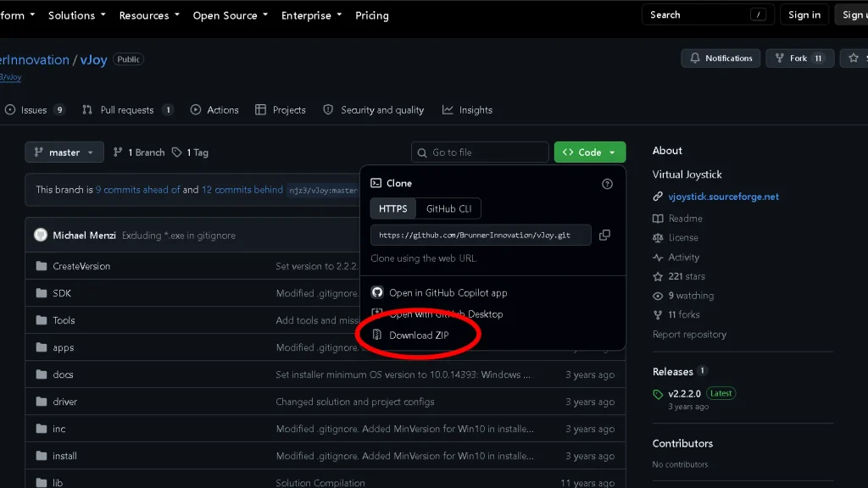Open the master branch selector dropdown

point(64,152)
